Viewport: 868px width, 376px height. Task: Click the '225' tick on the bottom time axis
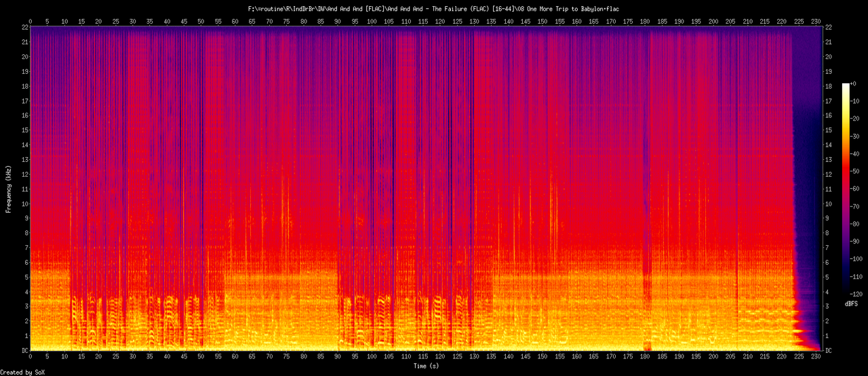pos(799,357)
